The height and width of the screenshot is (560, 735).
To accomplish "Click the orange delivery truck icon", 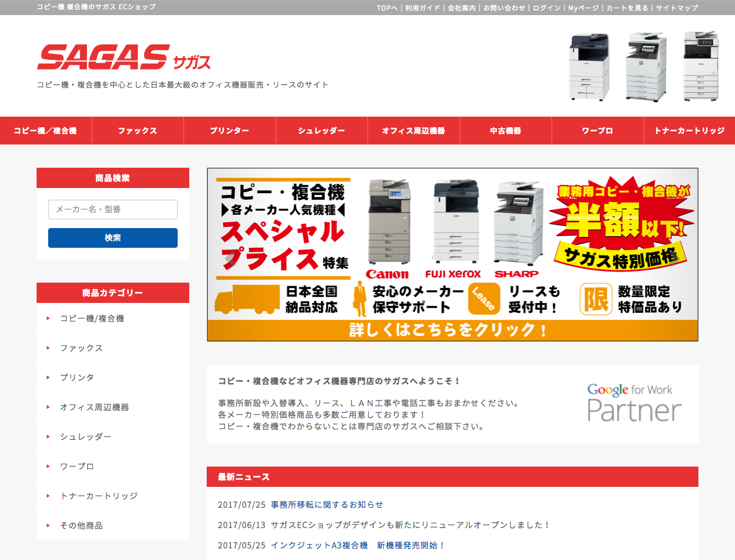I will click(x=247, y=299).
